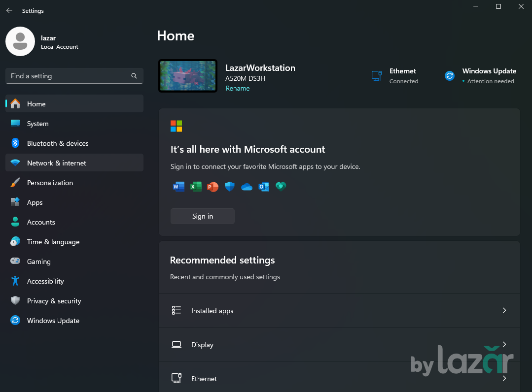Click the desktop wallpaper thumbnail preview

pyautogui.click(x=188, y=76)
